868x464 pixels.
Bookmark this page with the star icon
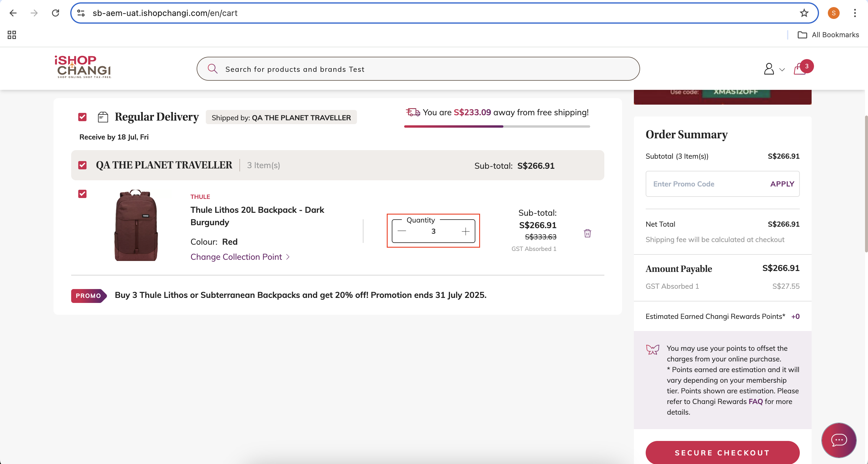[x=804, y=13]
